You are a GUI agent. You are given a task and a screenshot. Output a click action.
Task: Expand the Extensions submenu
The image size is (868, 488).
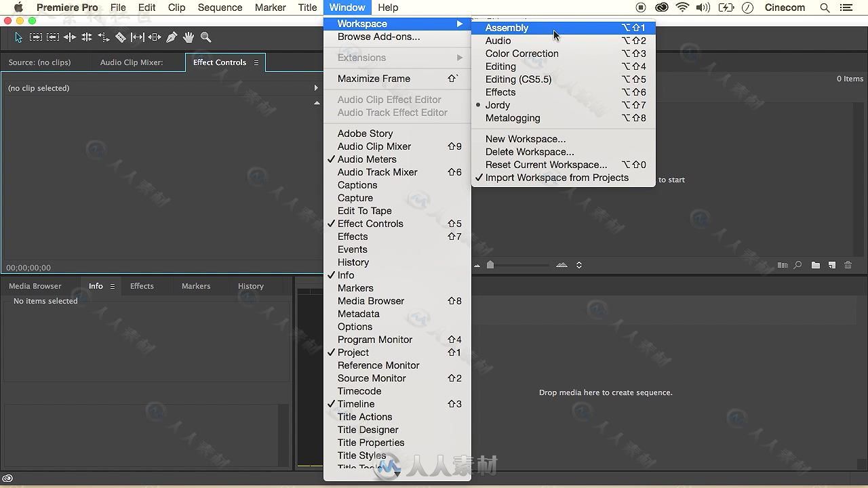tap(397, 58)
